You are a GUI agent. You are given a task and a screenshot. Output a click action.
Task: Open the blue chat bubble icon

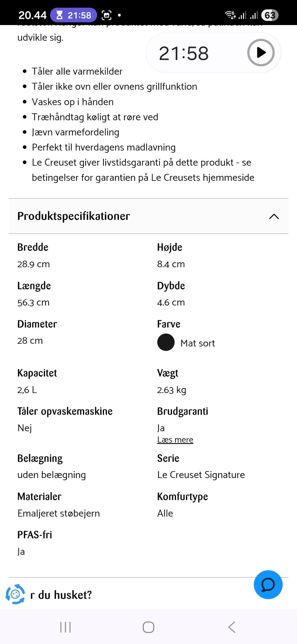pos(268,585)
